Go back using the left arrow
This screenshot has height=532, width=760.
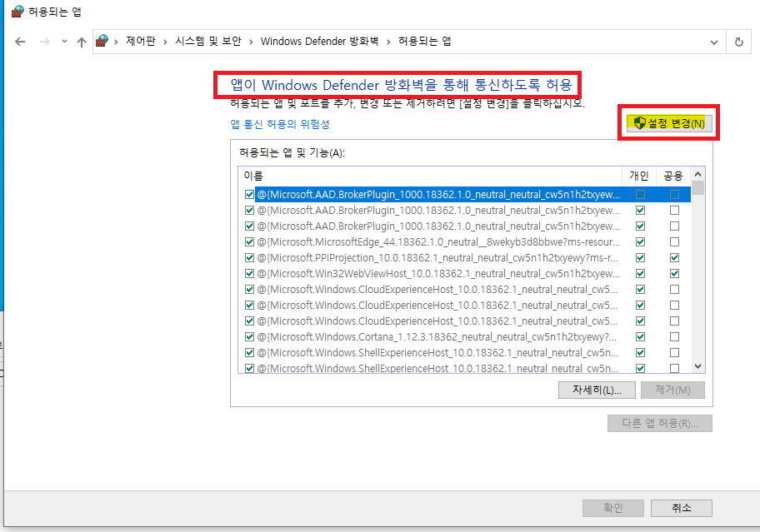pyautogui.click(x=20, y=42)
